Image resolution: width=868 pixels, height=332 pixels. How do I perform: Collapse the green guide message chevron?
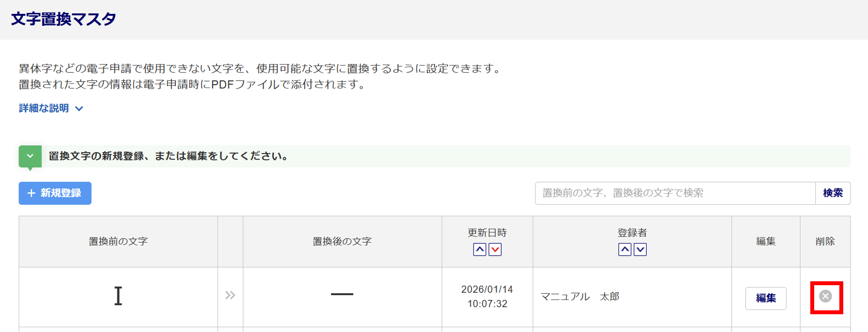coord(30,156)
